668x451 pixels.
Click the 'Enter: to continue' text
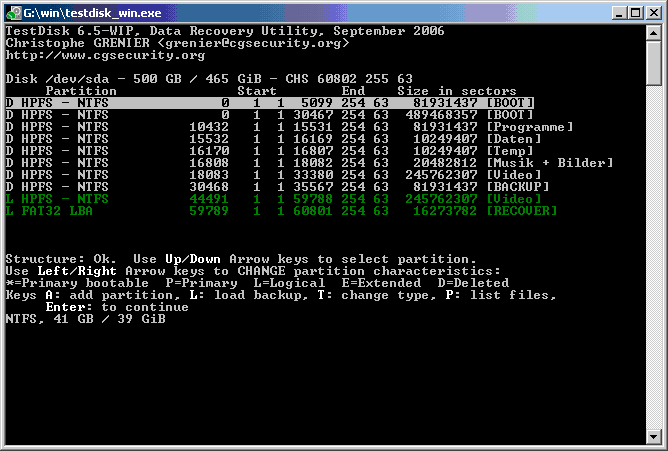coord(117,307)
